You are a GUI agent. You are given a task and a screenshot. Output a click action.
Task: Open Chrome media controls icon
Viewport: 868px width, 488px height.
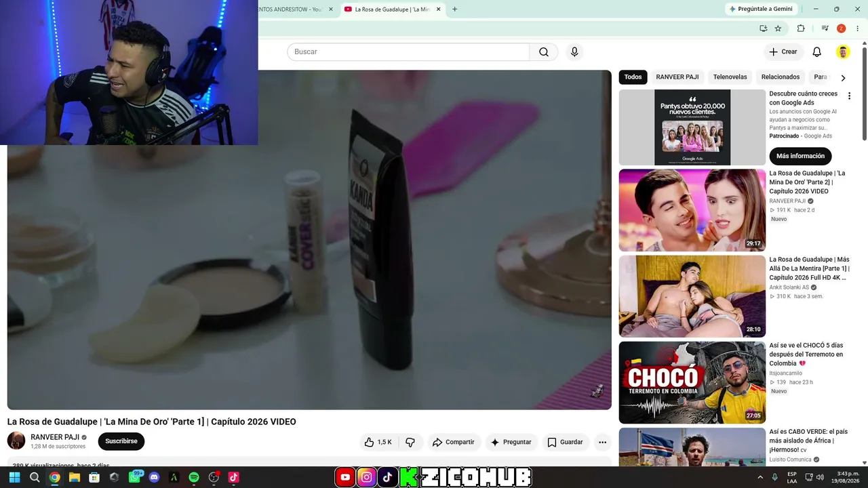click(825, 28)
